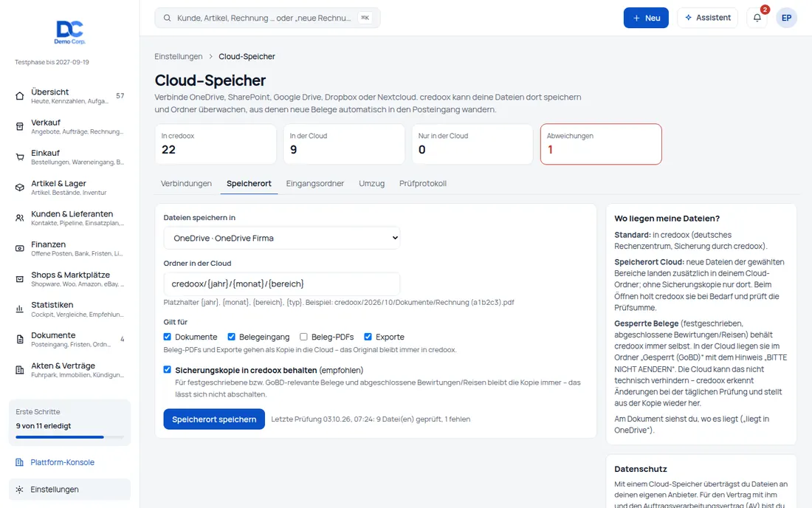812x508 pixels.
Task: Open Einstellungen in the sidebar
Action: pos(69,490)
